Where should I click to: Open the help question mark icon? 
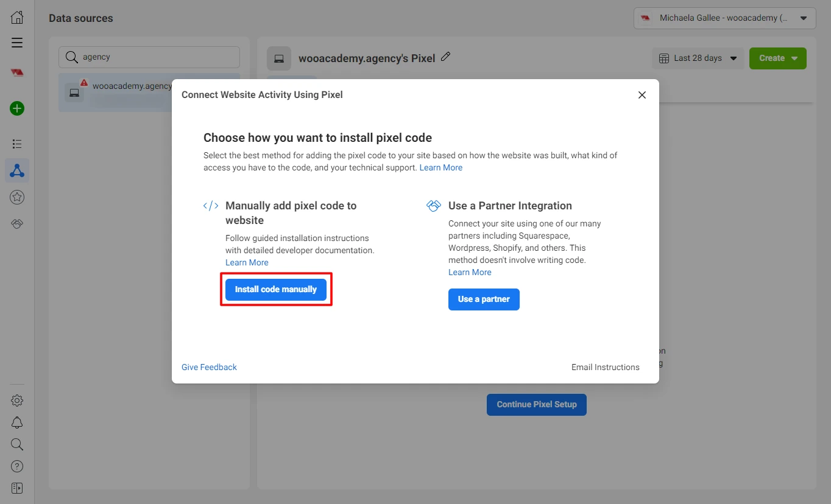[17, 466]
